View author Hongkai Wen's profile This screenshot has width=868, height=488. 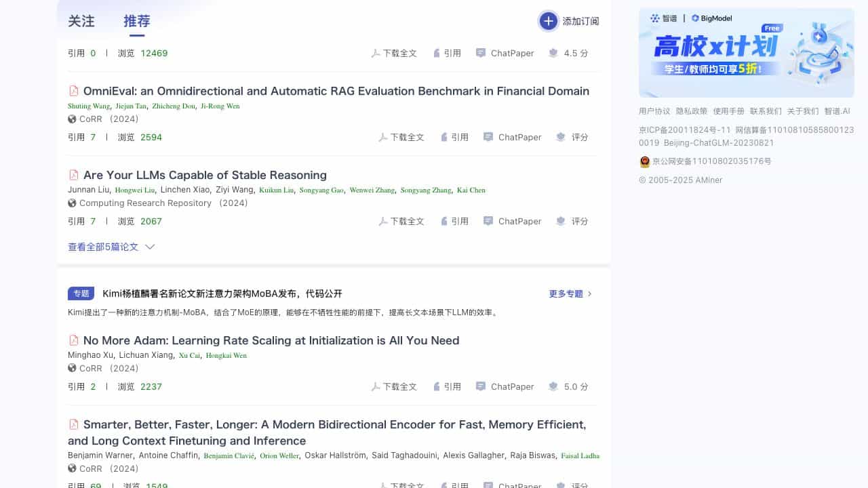point(226,355)
